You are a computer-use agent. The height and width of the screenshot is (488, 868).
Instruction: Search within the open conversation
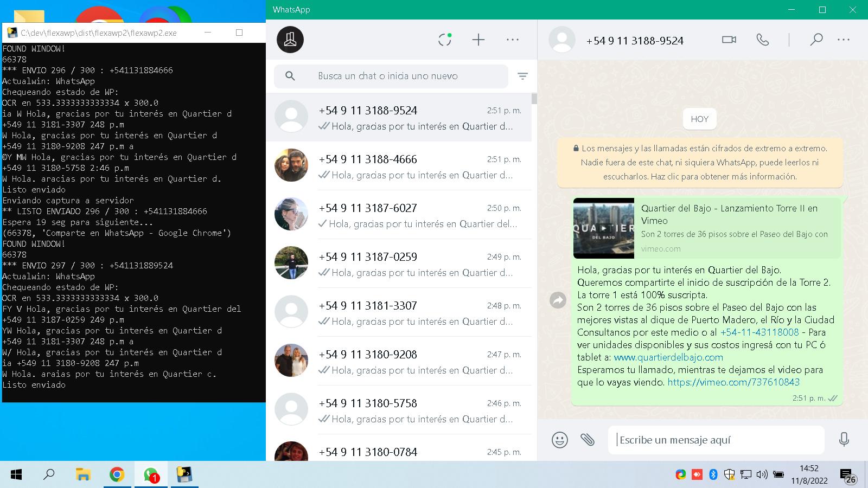point(816,40)
